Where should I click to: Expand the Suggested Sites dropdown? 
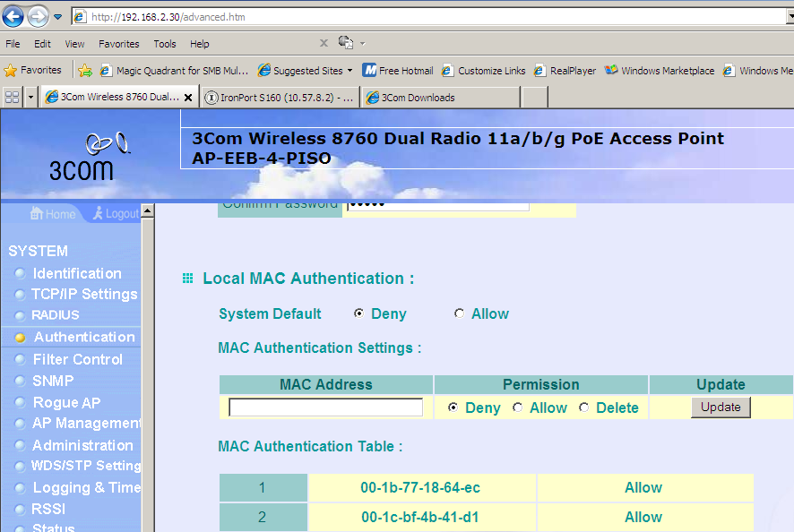pos(350,71)
